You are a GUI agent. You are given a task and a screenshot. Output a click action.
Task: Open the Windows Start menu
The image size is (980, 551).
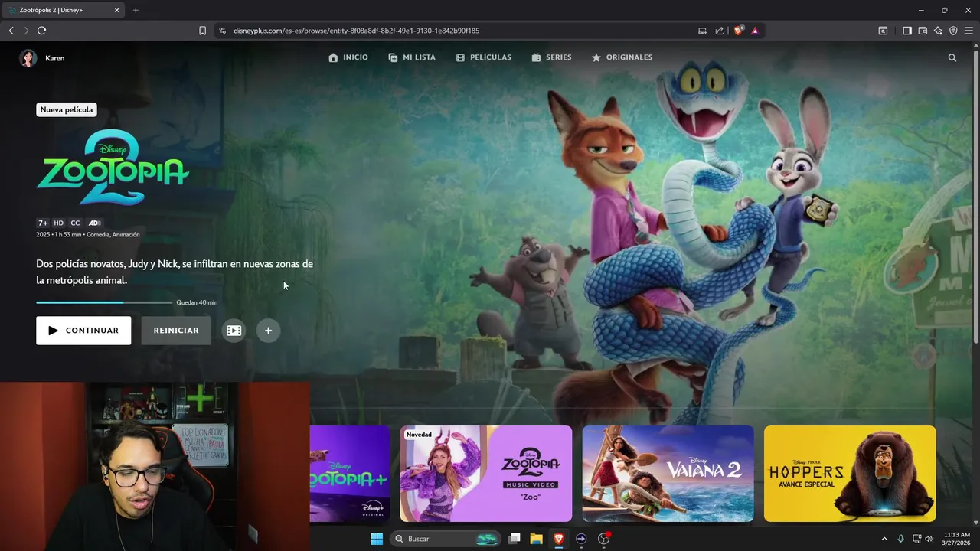377,539
